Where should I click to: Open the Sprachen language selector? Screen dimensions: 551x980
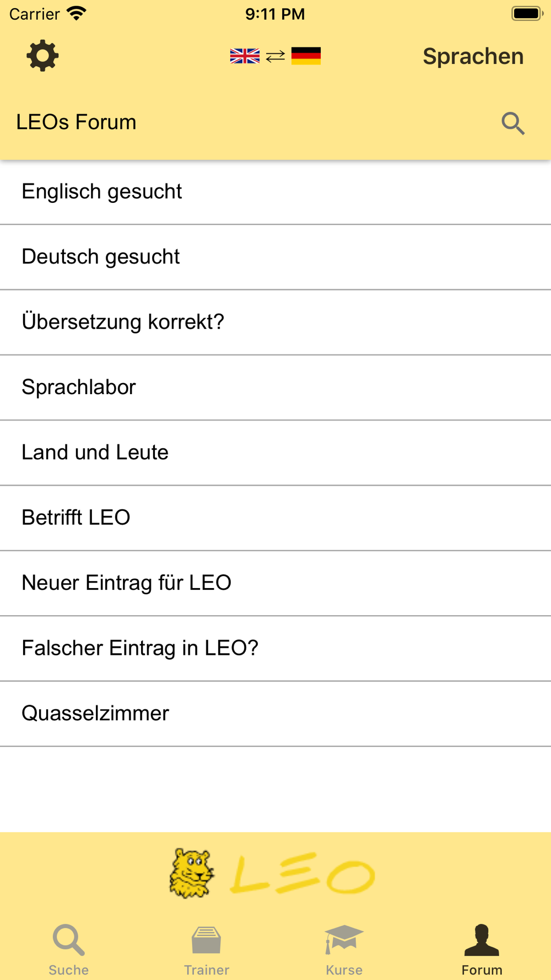tap(473, 56)
